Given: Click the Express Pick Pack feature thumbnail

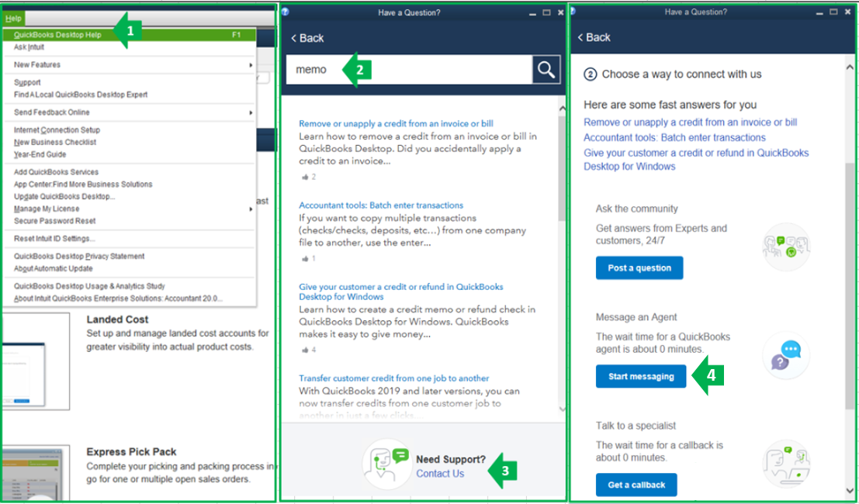Looking at the screenshot, I should 35,473.
